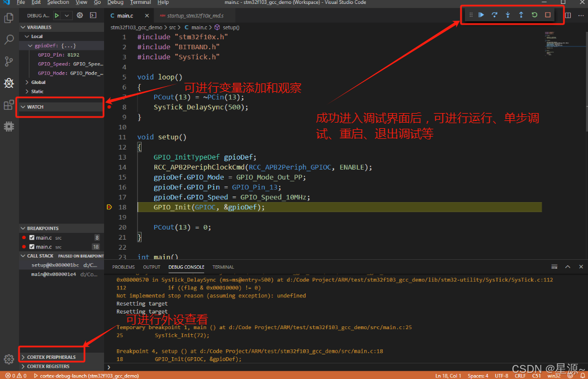Click in the debug console input prompt

(x=345, y=367)
